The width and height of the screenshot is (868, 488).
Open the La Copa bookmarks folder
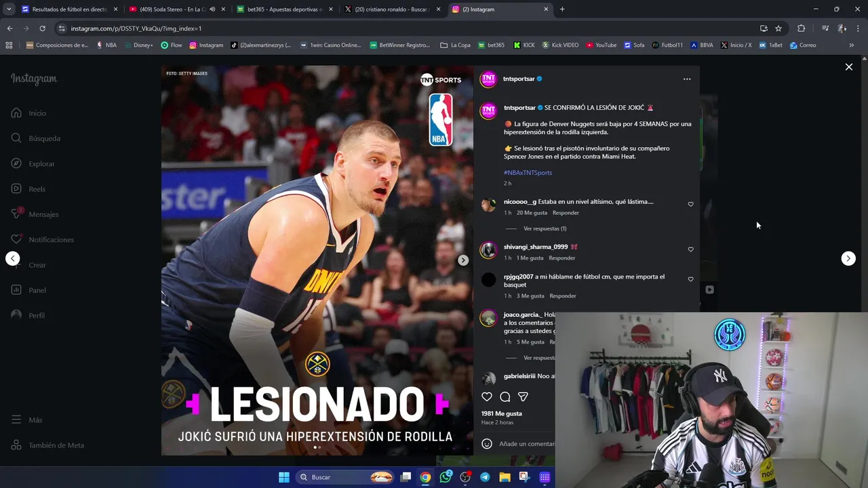tap(455, 45)
